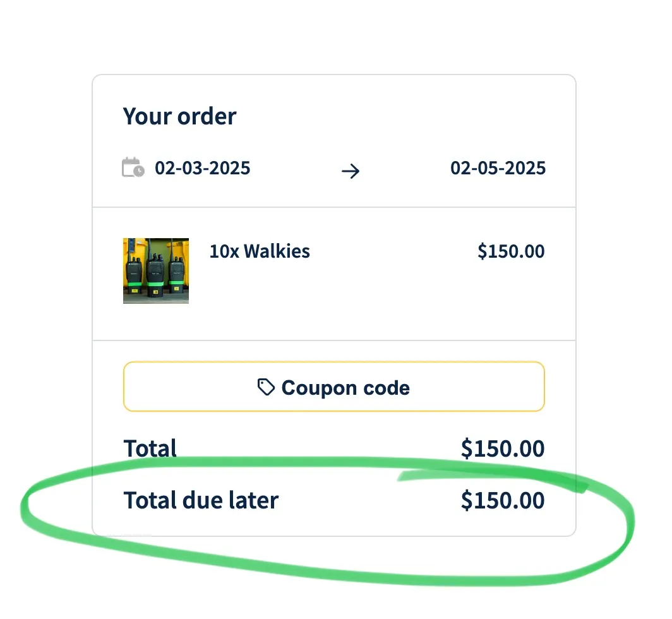672x619 pixels.
Task: Click the Coupon code button
Action: pos(334,387)
